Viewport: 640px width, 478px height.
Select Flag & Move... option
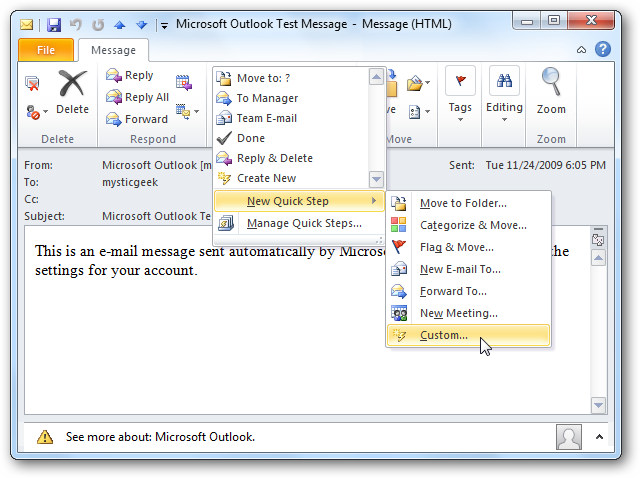468,247
